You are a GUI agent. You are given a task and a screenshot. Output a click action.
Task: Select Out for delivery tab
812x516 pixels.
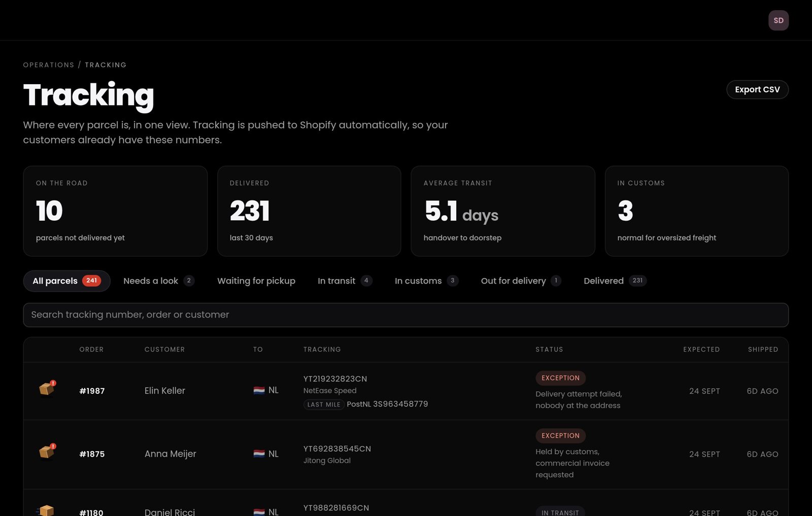coord(521,281)
